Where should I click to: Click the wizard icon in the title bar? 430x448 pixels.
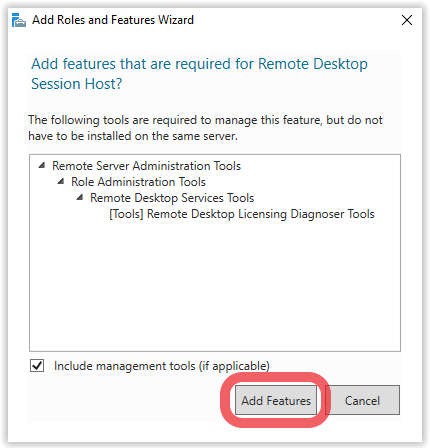[x=19, y=20]
